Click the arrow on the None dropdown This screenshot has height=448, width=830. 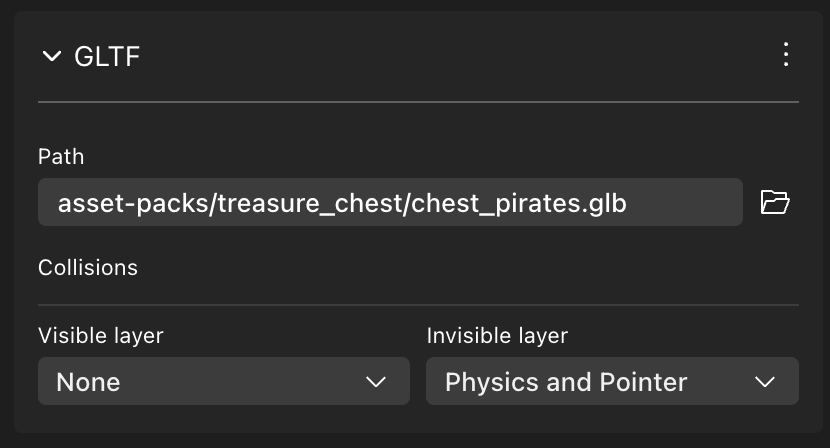[376, 382]
